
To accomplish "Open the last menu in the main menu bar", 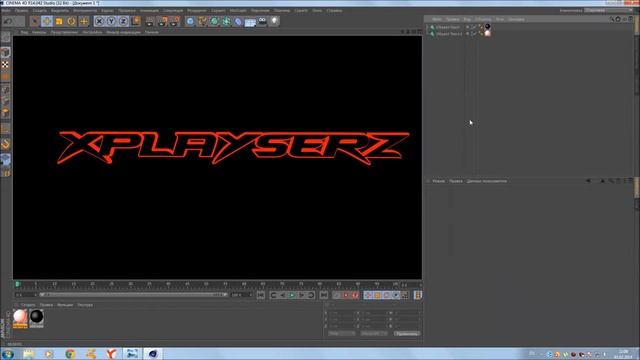I will (x=334, y=10).
